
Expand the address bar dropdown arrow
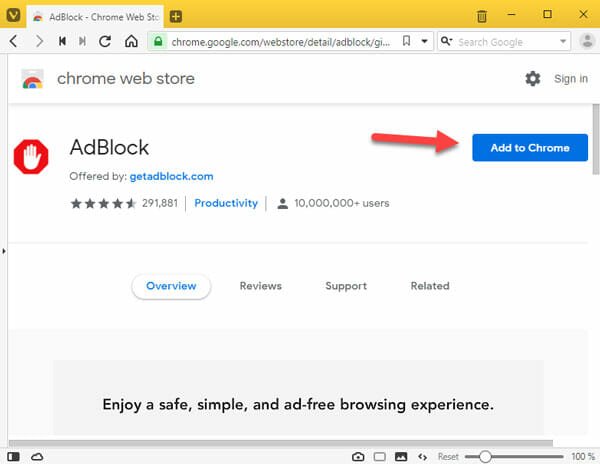coord(424,41)
